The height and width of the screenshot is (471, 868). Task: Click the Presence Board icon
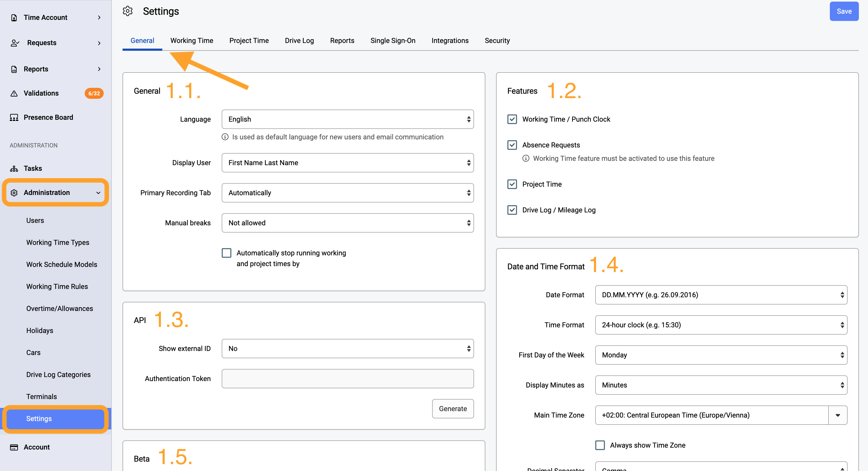click(x=14, y=118)
